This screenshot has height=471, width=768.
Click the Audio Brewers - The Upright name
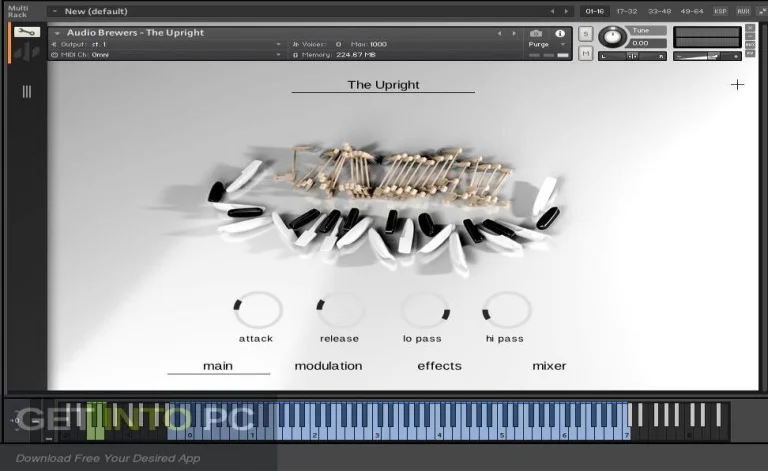(135, 33)
